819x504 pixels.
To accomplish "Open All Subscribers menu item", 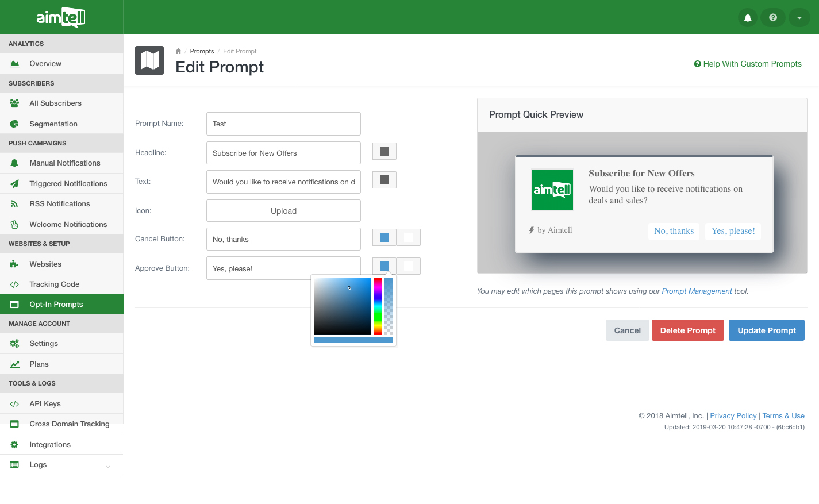I will coord(61,103).
